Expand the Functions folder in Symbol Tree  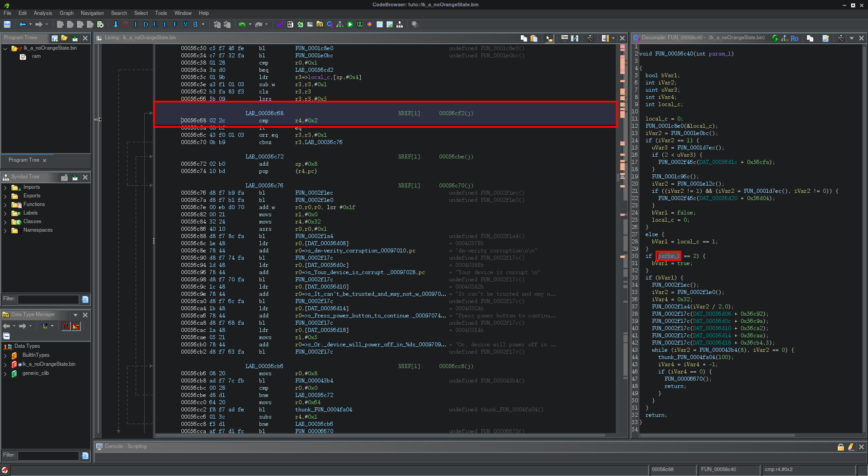[x=5, y=205]
